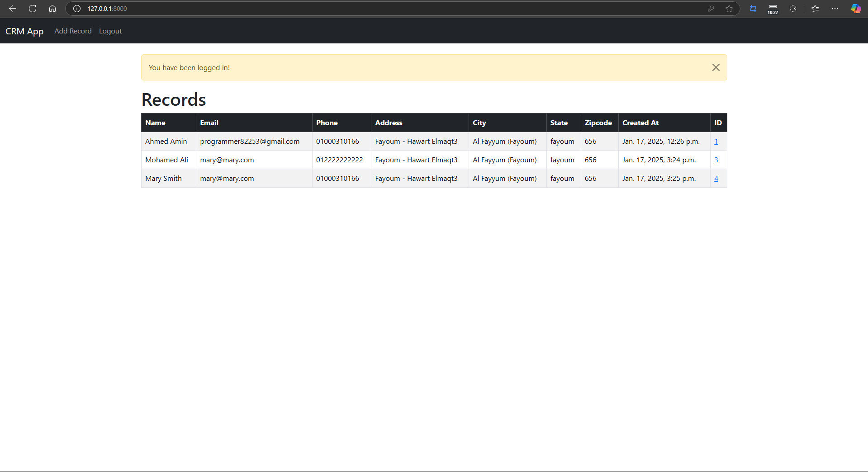This screenshot has width=868, height=472.
Task: Open the extensions puzzle icon
Action: 793,9
